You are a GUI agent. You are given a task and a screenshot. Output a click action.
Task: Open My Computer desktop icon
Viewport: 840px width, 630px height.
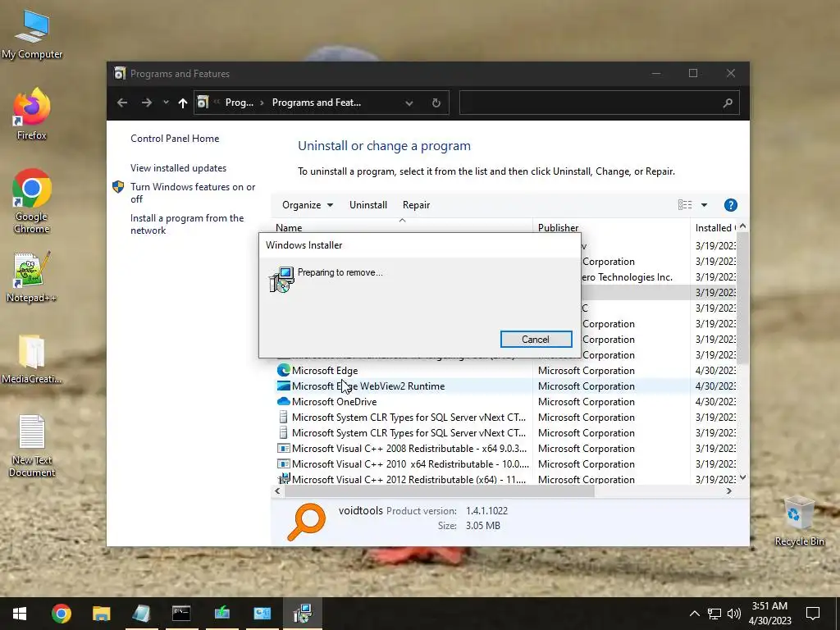32,34
